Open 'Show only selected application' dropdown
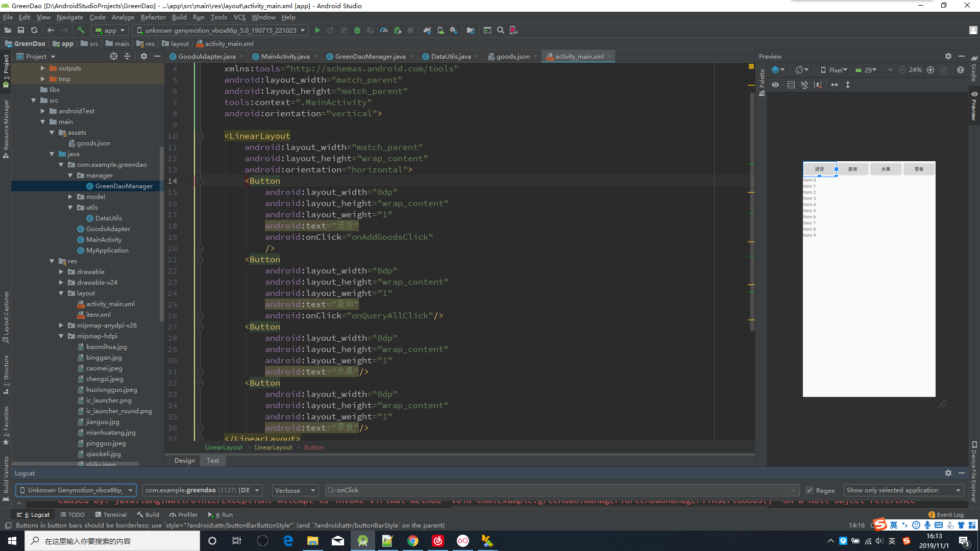 point(903,490)
